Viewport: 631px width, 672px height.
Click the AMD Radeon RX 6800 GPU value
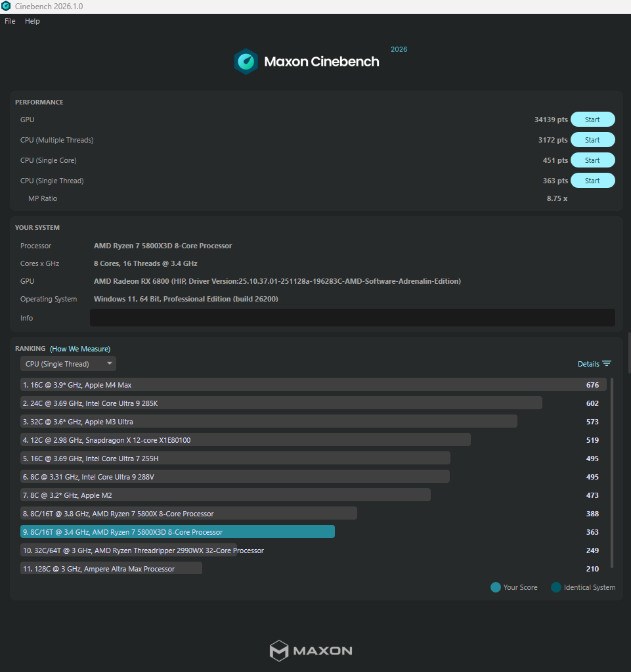click(277, 281)
